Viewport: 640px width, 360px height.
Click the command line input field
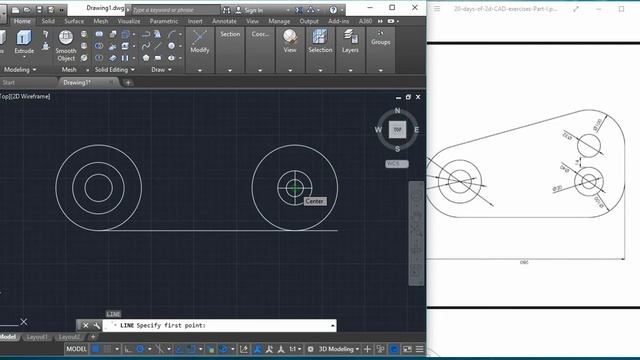click(219, 325)
